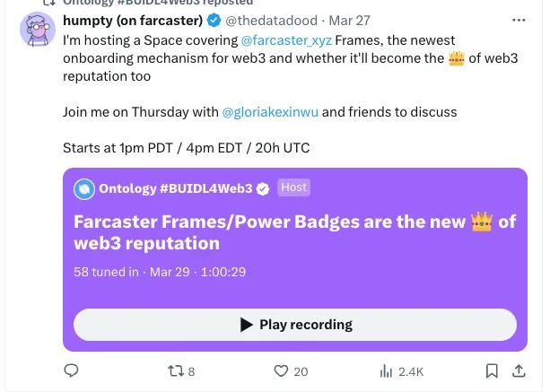Viewport: 550px width, 392px height.
Task: Like the post with the heart icon
Action: pyautogui.click(x=282, y=370)
